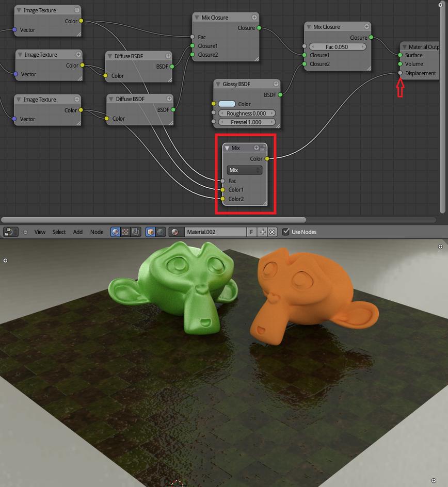Collapse the upper Diffuse BSDF node

(109, 56)
